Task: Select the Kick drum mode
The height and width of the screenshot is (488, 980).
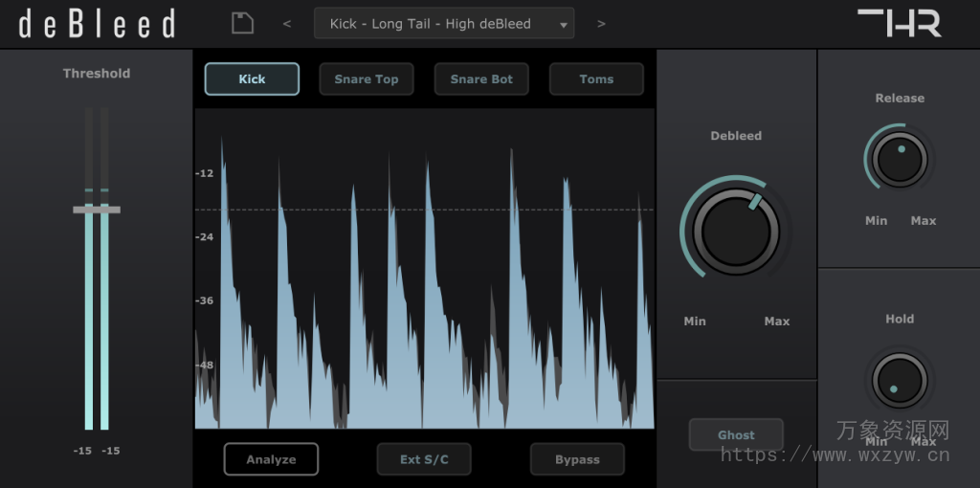Action: pyautogui.click(x=252, y=78)
